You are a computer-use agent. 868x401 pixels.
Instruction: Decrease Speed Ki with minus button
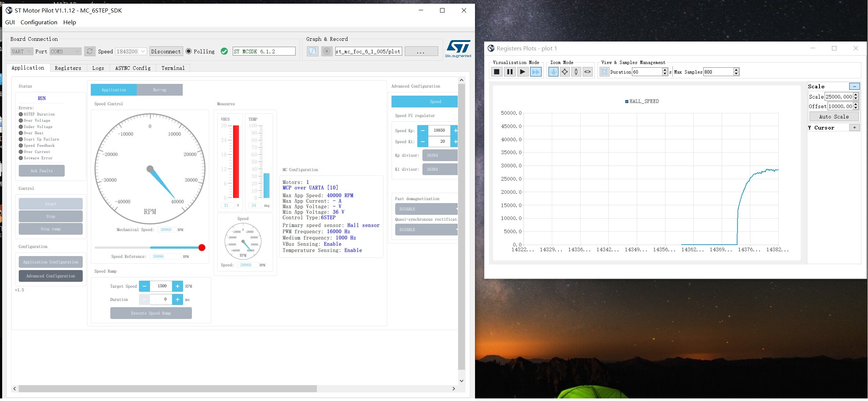[x=423, y=142]
